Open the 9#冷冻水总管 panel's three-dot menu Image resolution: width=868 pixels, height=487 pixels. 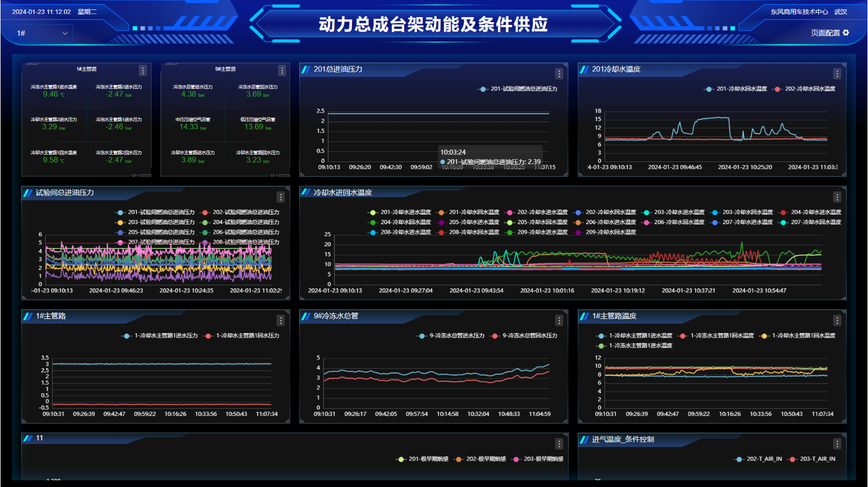pos(559,321)
